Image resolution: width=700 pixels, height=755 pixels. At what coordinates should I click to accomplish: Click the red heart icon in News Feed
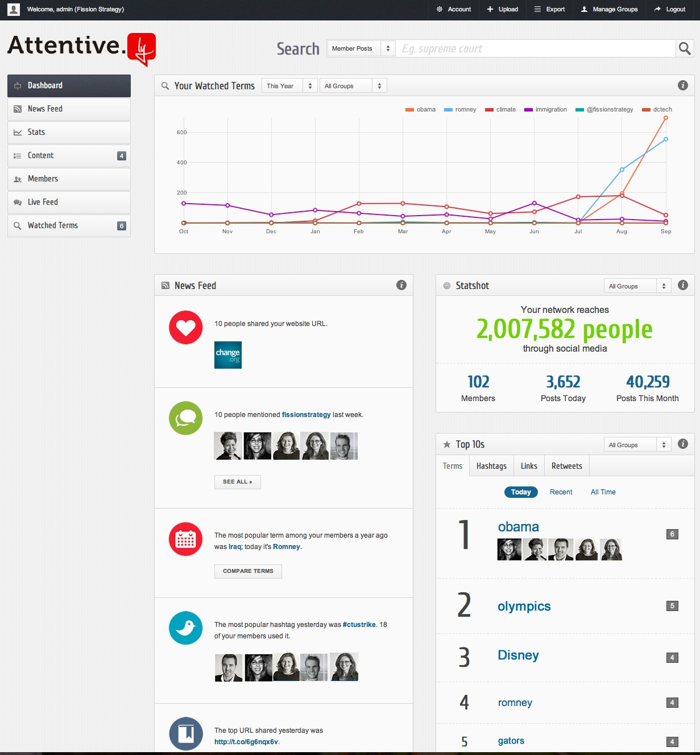point(185,328)
